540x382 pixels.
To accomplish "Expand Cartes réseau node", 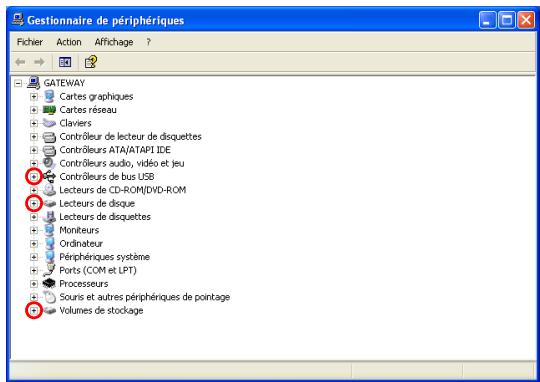I will coord(34,110).
